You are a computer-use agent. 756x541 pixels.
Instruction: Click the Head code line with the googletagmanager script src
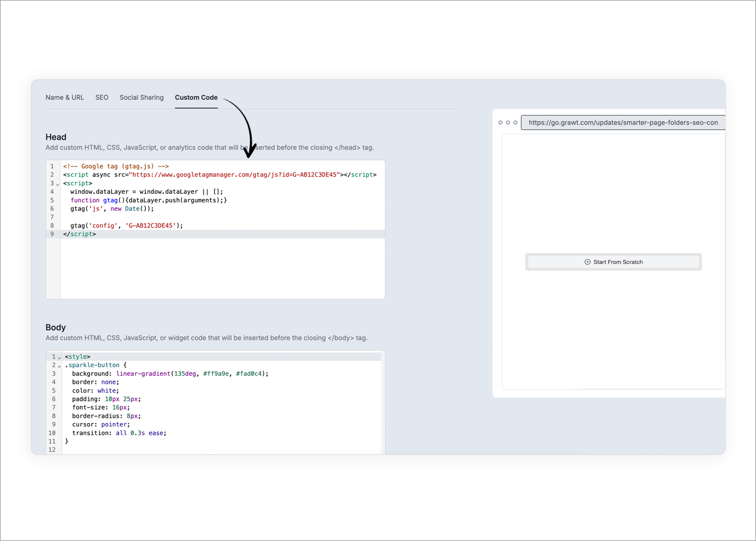[220, 174]
